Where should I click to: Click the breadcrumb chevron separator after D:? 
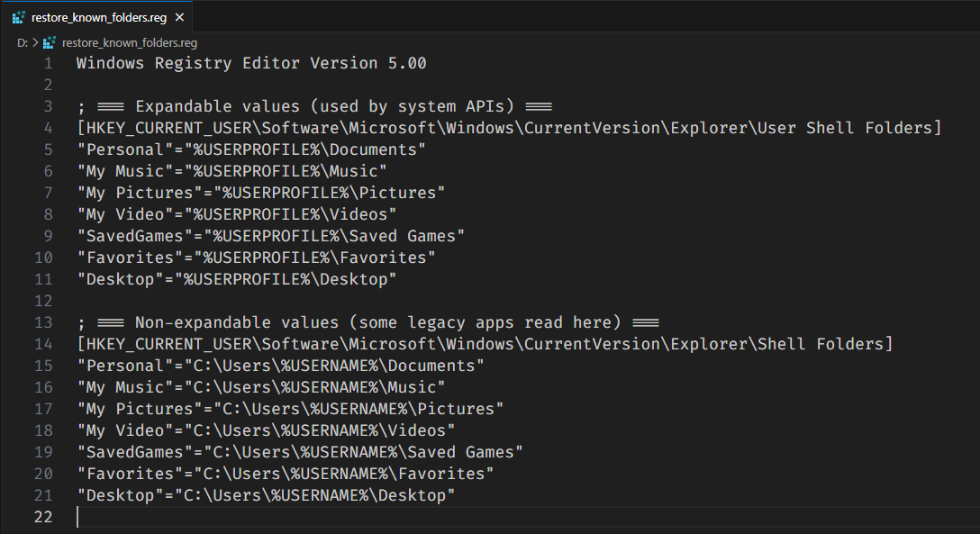click(x=35, y=42)
